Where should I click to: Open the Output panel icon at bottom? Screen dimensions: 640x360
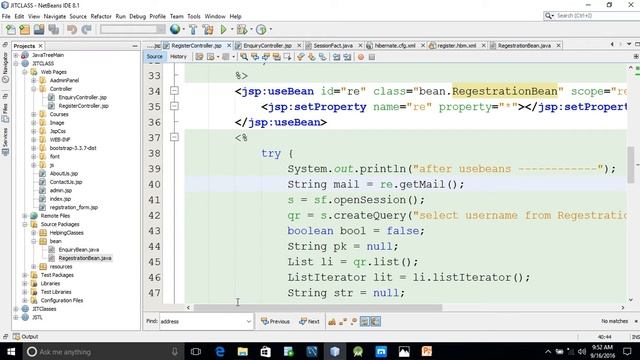16,336
